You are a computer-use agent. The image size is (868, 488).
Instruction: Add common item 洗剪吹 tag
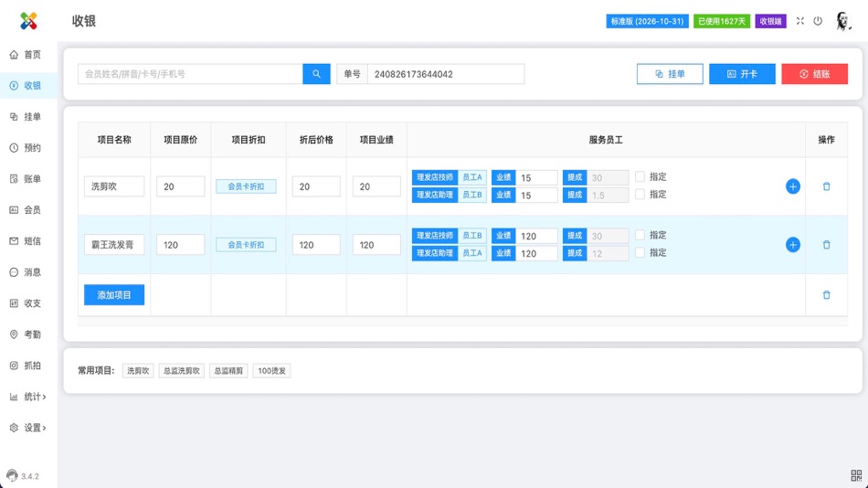pyautogui.click(x=138, y=371)
